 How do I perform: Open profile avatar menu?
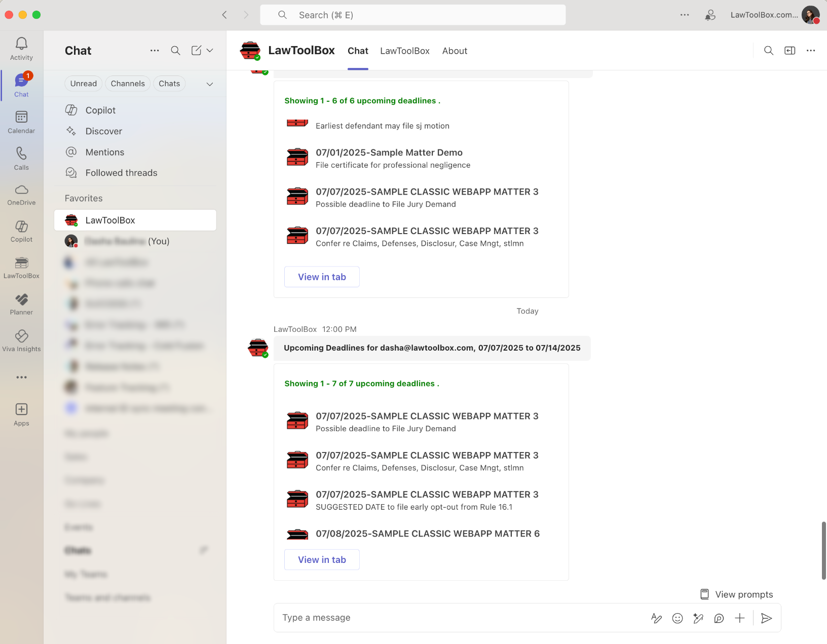tap(810, 15)
